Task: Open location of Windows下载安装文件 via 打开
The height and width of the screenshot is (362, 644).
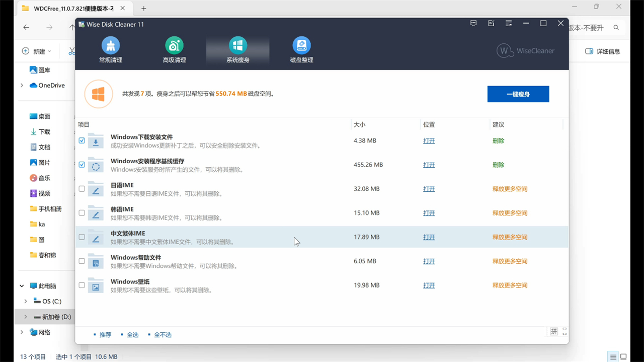Action: [429, 141]
